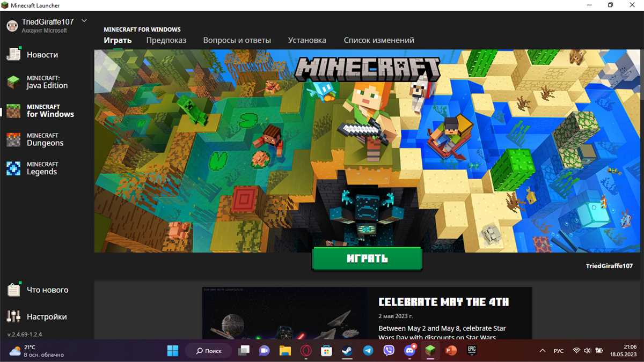Click the Minecraft Launcher taskbar icon
The height and width of the screenshot is (362, 644).
430,351
